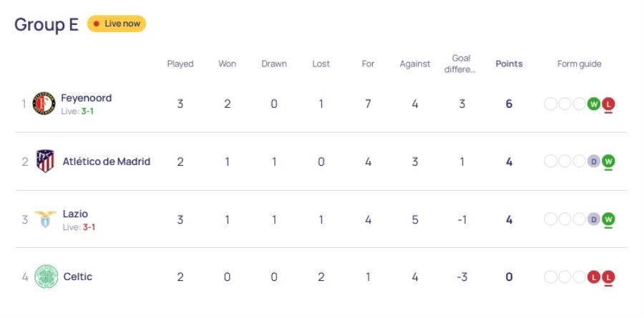
Task: Click the Atlético de Madrid crest
Action: click(45, 162)
